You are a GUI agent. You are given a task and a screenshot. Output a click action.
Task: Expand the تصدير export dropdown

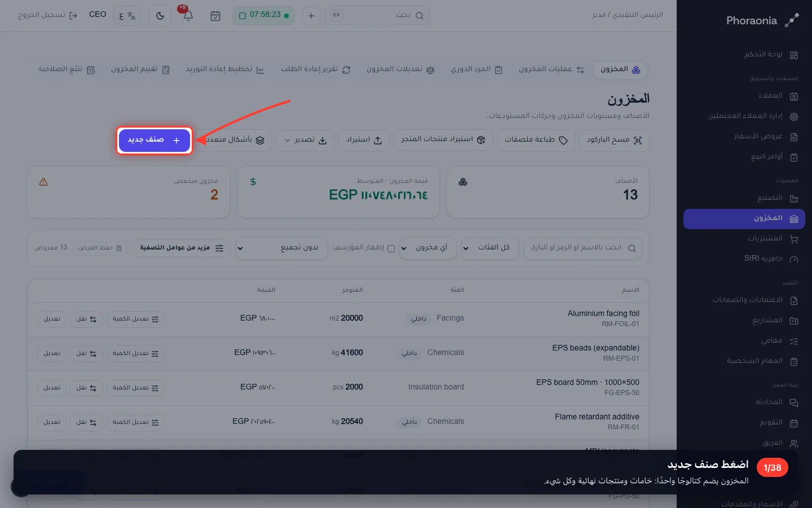tap(306, 140)
